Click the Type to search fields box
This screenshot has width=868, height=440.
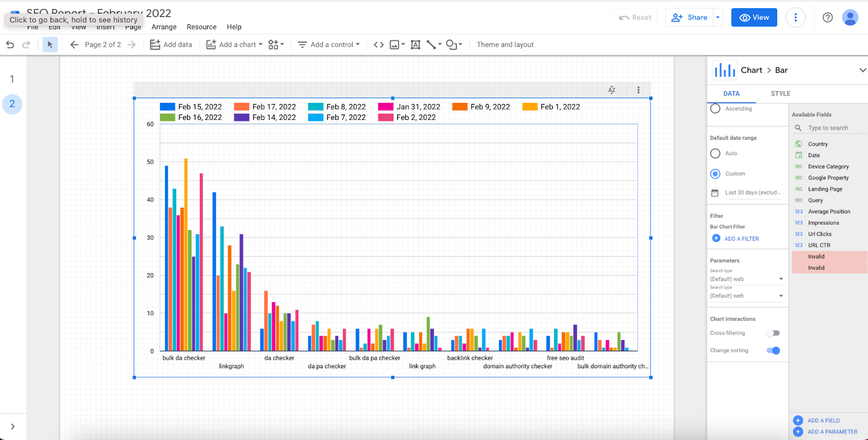tap(828, 128)
